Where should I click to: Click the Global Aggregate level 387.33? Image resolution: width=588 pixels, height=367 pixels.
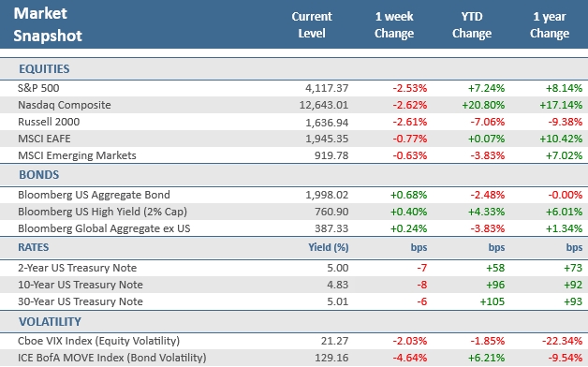click(x=331, y=228)
